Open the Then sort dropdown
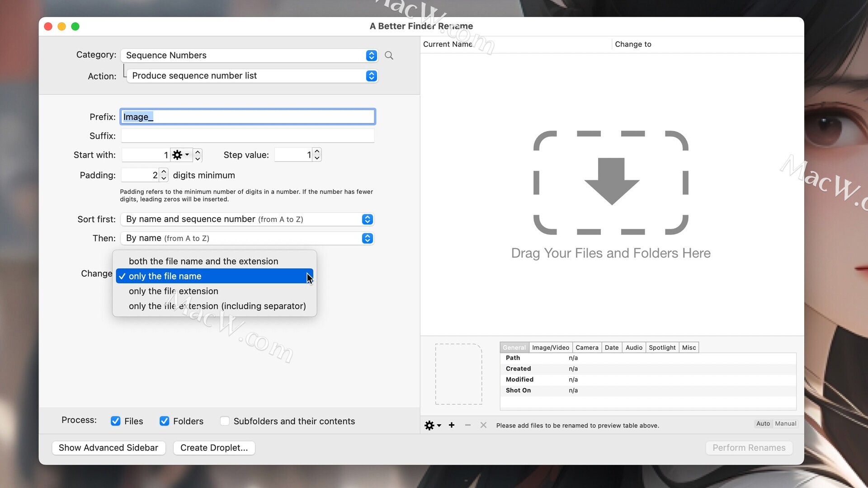The height and width of the screenshot is (488, 868). (x=247, y=238)
